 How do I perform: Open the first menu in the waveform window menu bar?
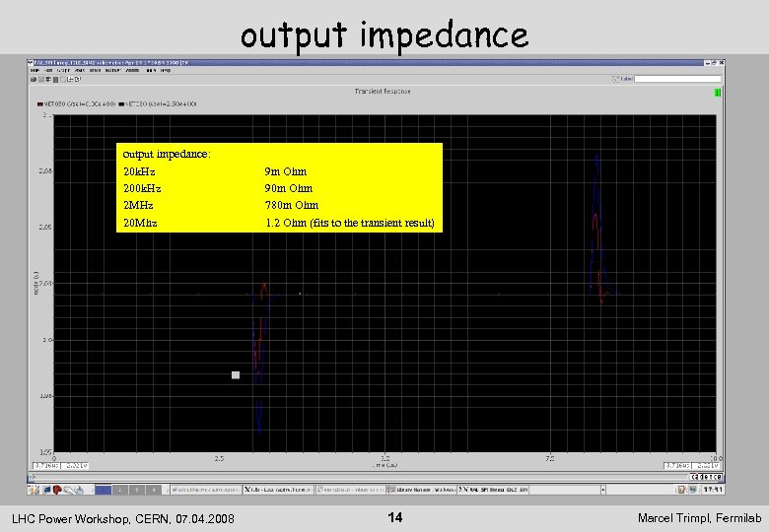coord(35,71)
